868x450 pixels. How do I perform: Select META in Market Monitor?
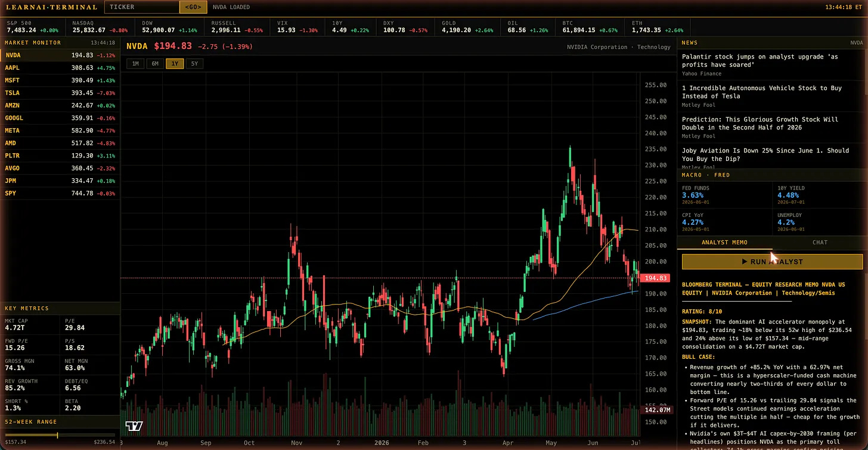pyautogui.click(x=60, y=131)
